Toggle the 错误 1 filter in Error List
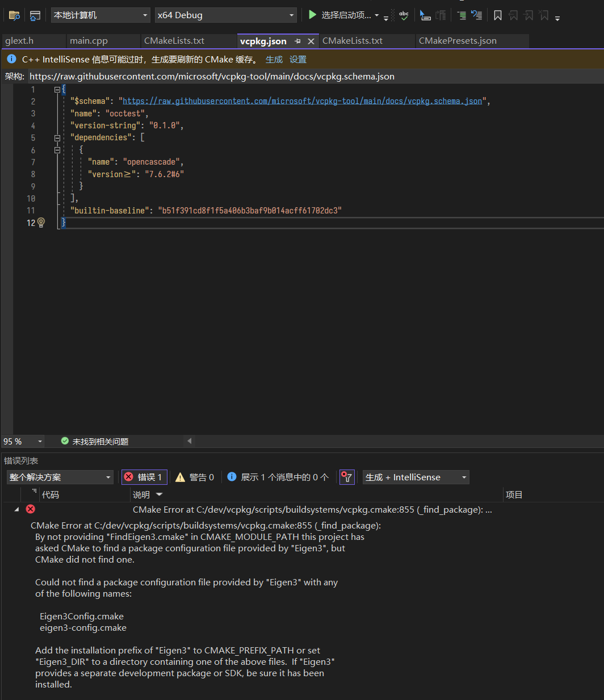 coord(144,477)
